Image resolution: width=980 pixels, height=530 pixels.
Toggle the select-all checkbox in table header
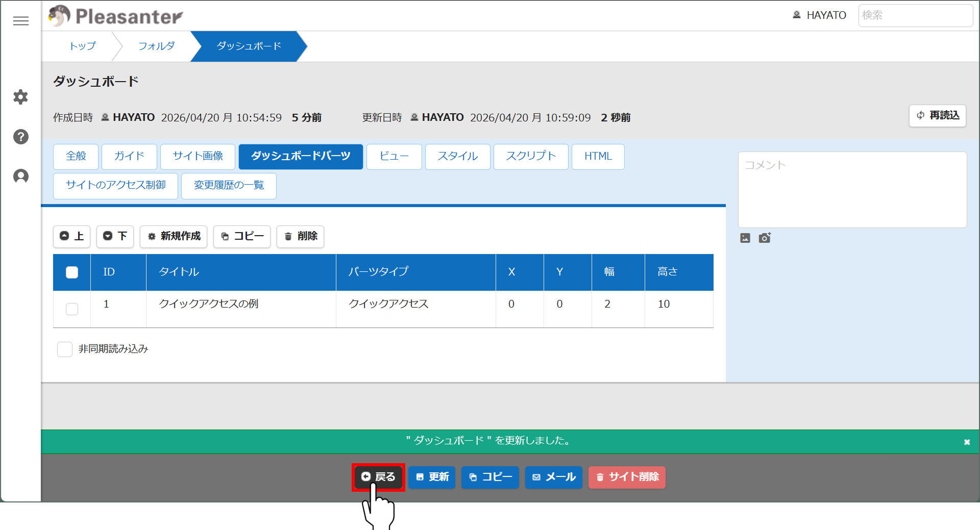pyautogui.click(x=72, y=272)
